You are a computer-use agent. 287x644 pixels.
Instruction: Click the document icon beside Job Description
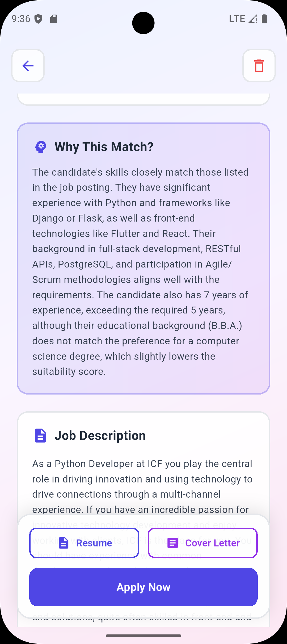click(40, 435)
